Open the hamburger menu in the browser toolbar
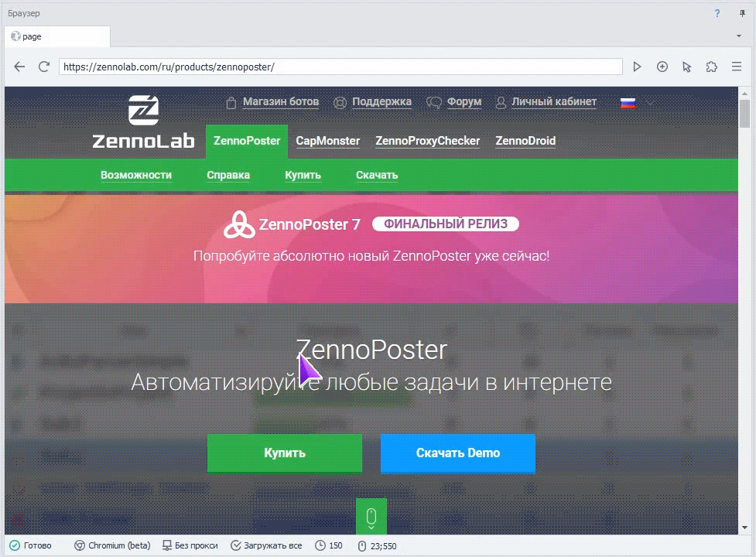Screen dimensions: 756x557 [736, 67]
